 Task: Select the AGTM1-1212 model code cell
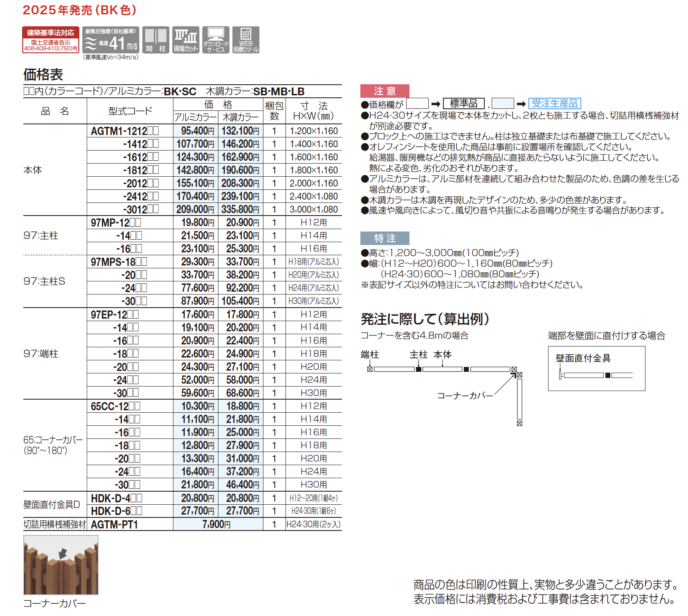point(125,131)
